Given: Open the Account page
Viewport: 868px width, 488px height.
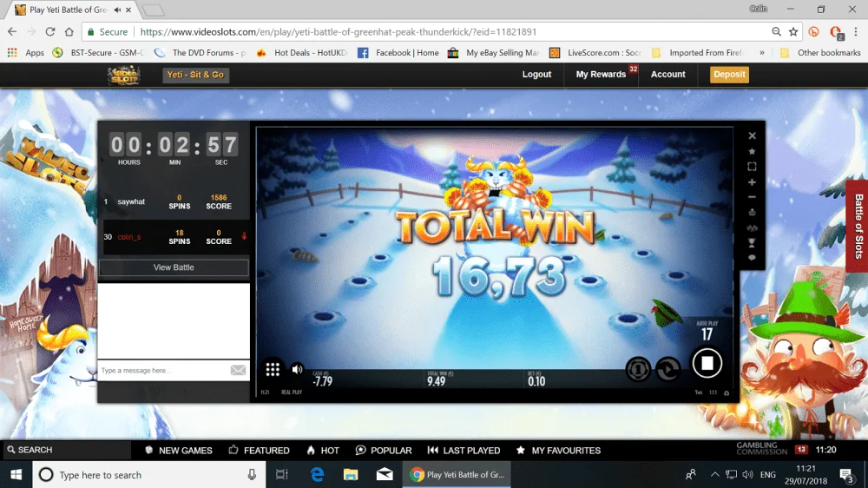Looking at the screenshot, I should click(x=667, y=74).
